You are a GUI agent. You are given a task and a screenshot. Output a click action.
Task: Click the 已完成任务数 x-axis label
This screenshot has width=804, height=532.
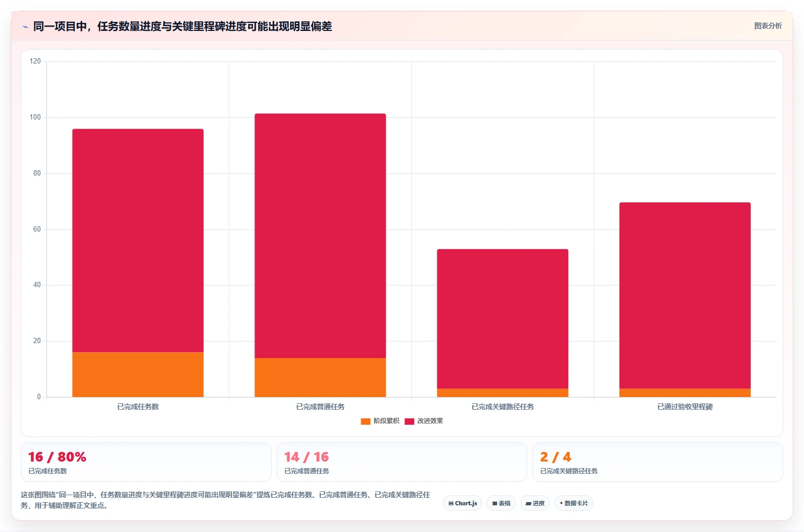tap(138, 407)
